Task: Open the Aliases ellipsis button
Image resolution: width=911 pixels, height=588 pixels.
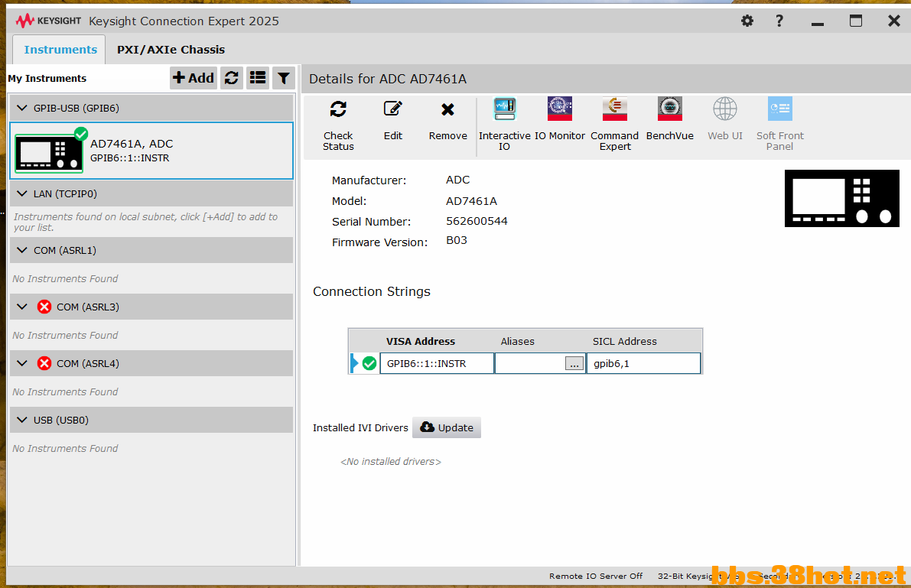Action: coord(574,364)
